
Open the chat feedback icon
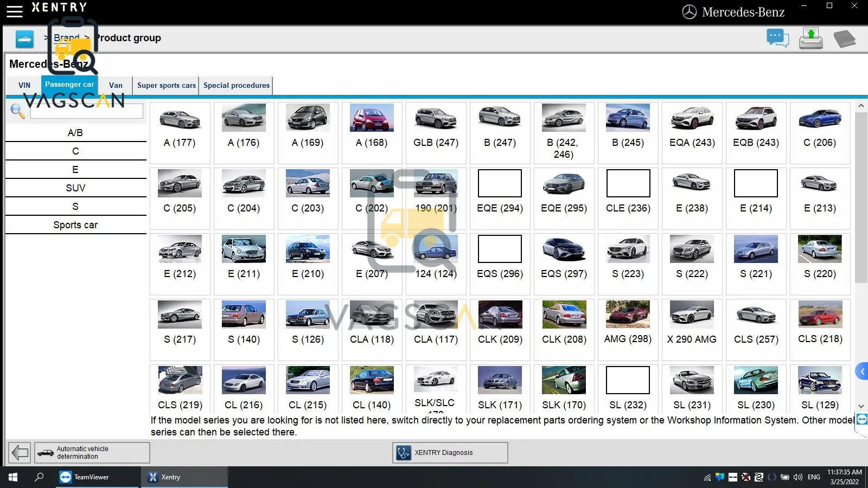pyautogui.click(x=777, y=38)
